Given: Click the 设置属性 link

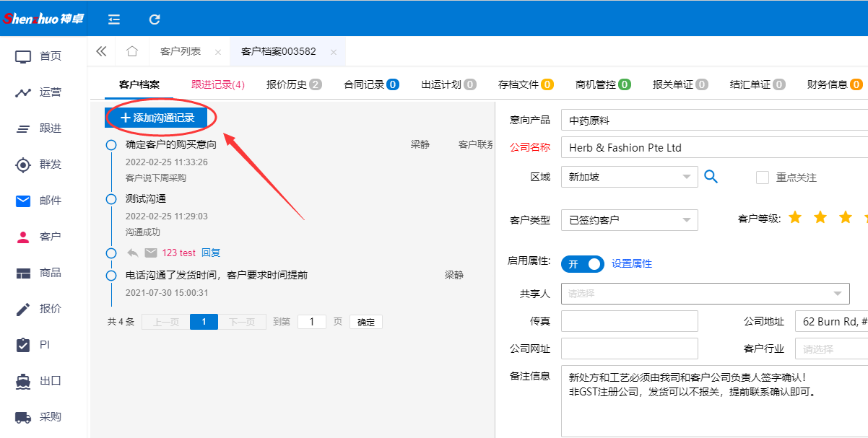Looking at the screenshot, I should (632, 264).
